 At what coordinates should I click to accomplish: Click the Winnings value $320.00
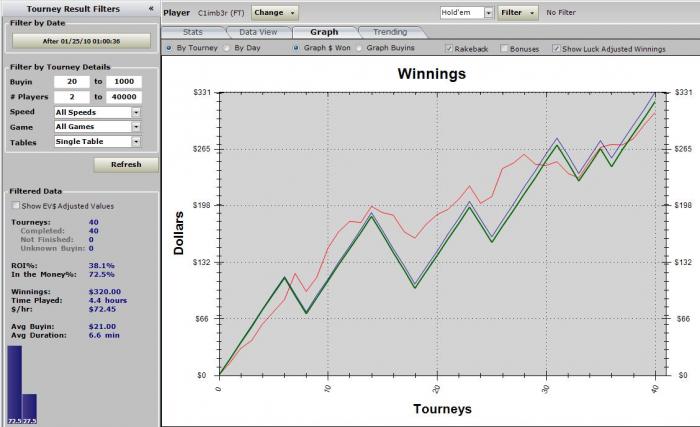(x=105, y=292)
